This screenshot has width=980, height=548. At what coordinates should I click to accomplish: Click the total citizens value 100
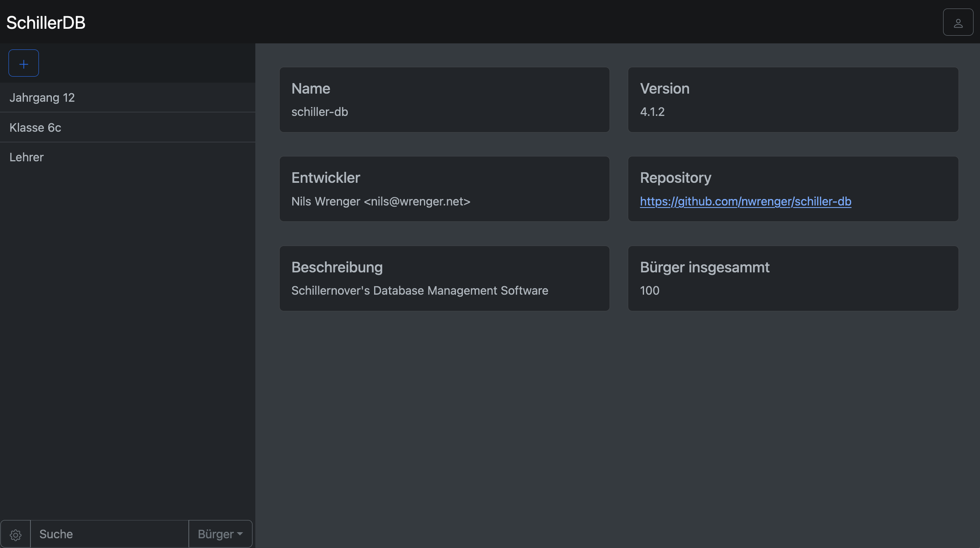tap(649, 291)
